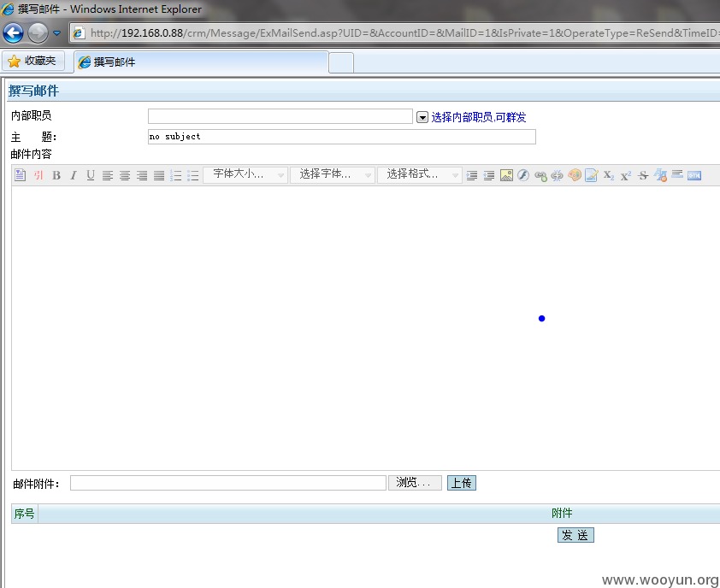
Task: Open the 收藏夹 favorites button
Action: coord(32,61)
